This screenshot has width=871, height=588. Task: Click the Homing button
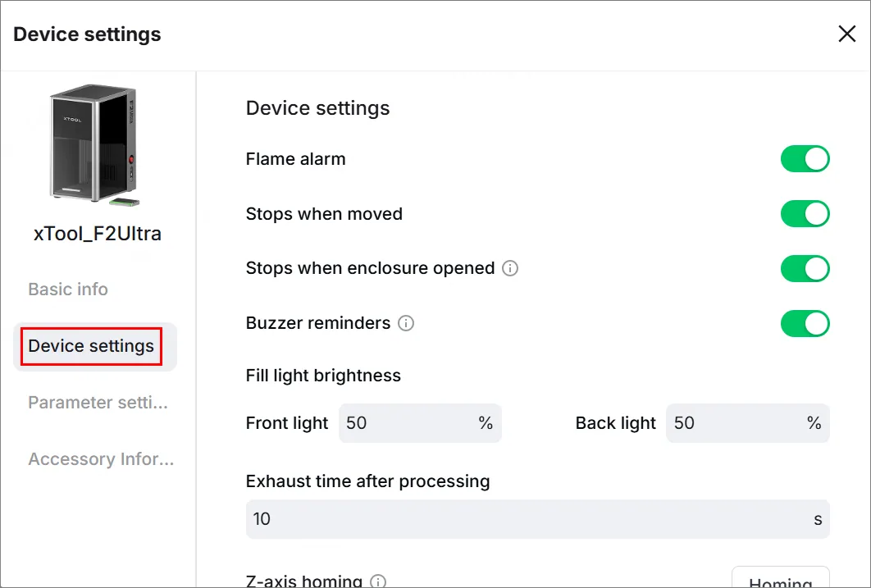coord(781,577)
